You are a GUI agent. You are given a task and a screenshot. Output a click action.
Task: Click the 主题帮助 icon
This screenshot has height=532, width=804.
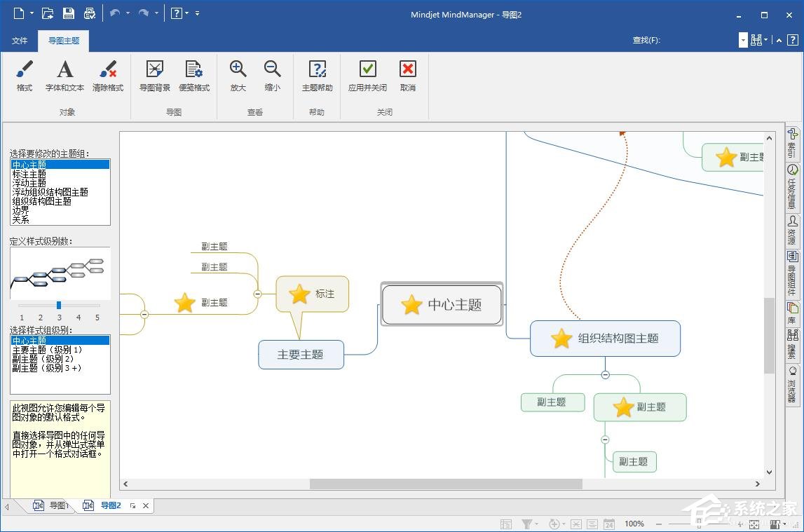[317, 76]
